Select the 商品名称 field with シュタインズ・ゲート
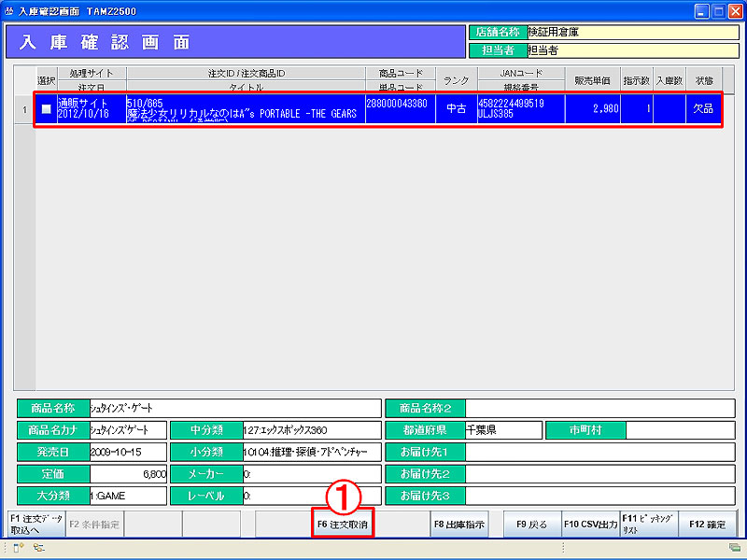 pos(234,409)
